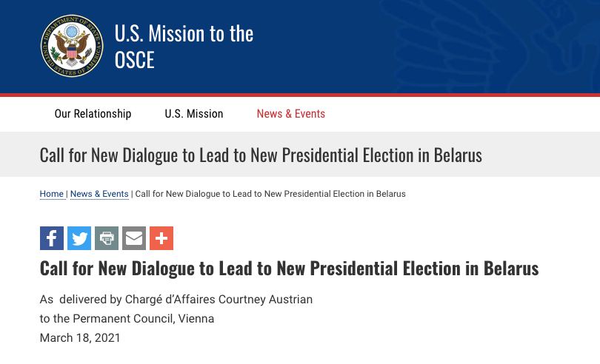The image size is (600, 364).
Task: Share article on Twitter
Action: pos(79,238)
